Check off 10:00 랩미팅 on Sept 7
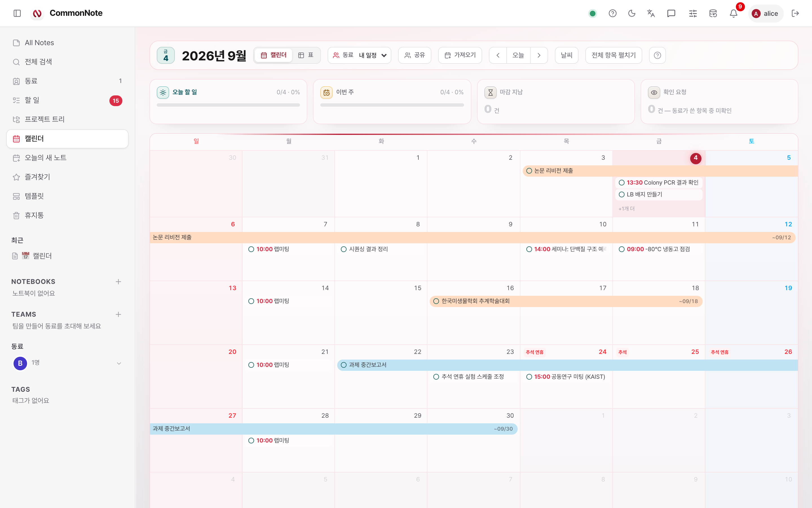Viewport: 812px width, 508px height. click(251, 249)
